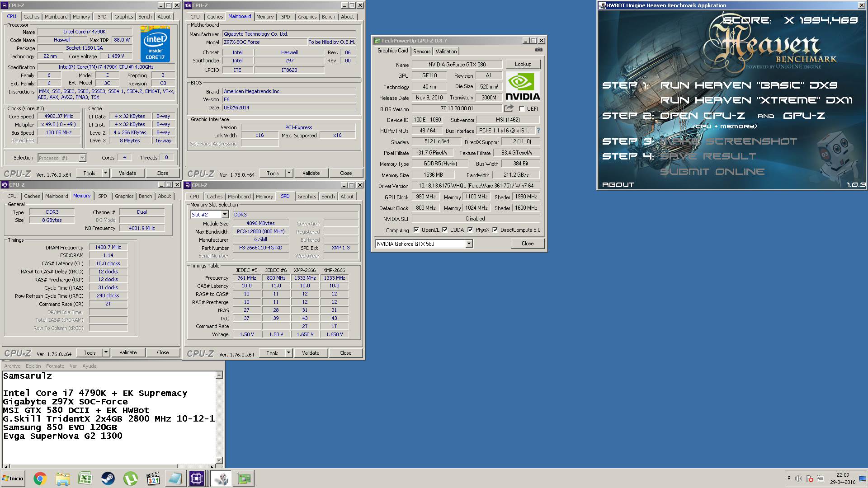
Task: Click Tools button in the SPD window
Action: click(x=272, y=353)
